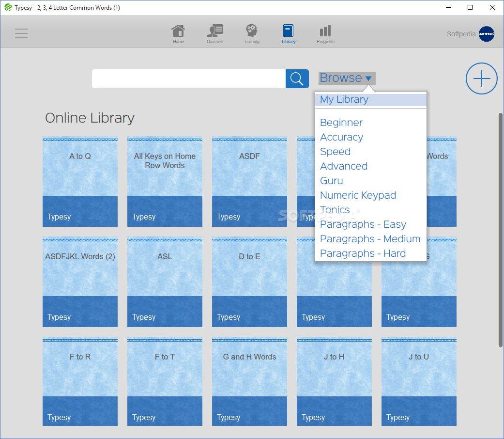Screen dimensions: 504x439
Task: Open All Keys on Home Row Words
Action: click(165, 182)
